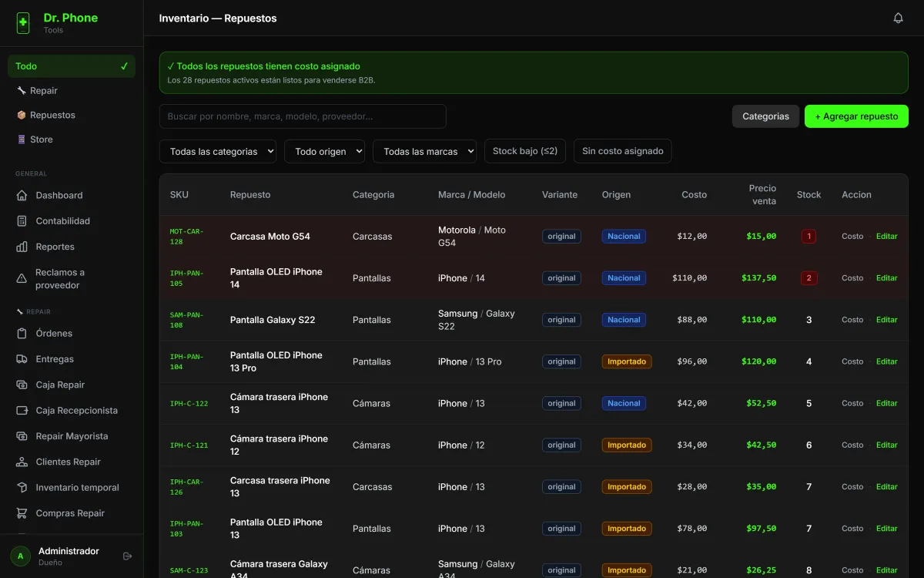This screenshot has height=578, width=924.
Task: Focus the search repuestos input field
Action: pyautogui.click(x=303, y=116)
